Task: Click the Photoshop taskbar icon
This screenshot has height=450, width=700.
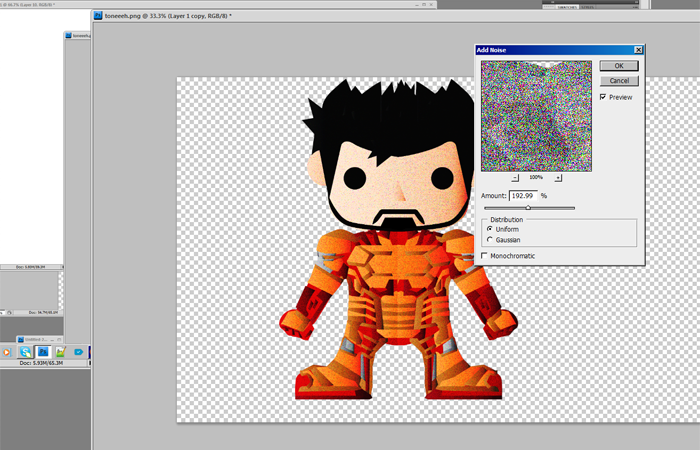Action: tap(43, 352)
